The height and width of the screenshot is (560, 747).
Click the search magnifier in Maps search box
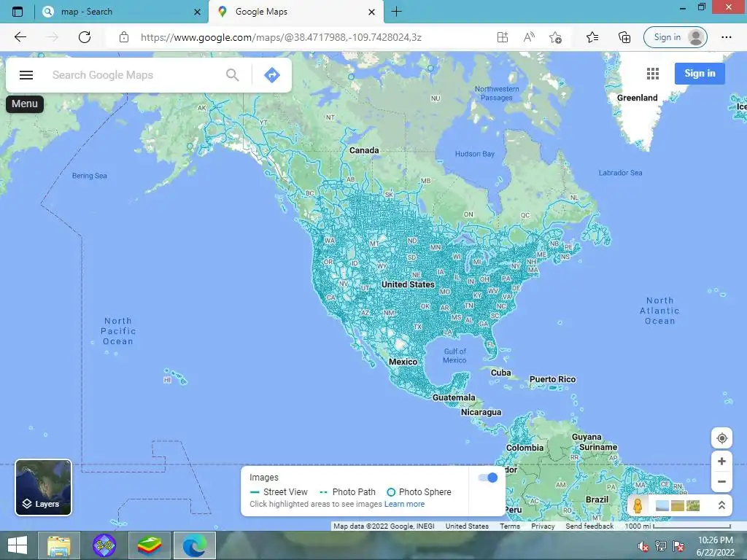[x=233, y=75]
